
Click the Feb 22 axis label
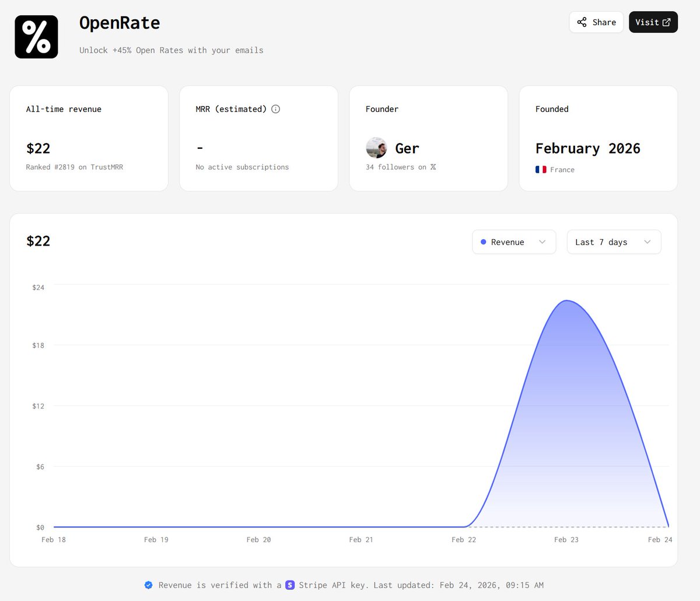click(464, 540)
